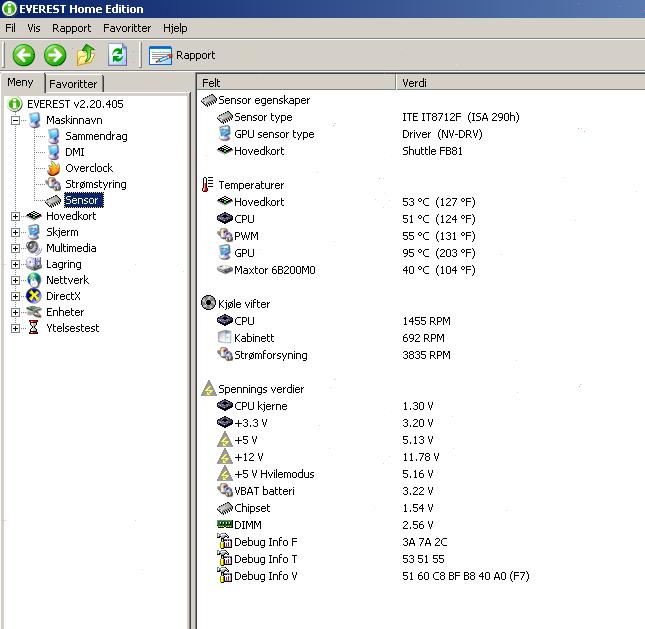Click the green Back arrow toolbar icon
Screen dimensions: 645x629
tap(24, 55)
